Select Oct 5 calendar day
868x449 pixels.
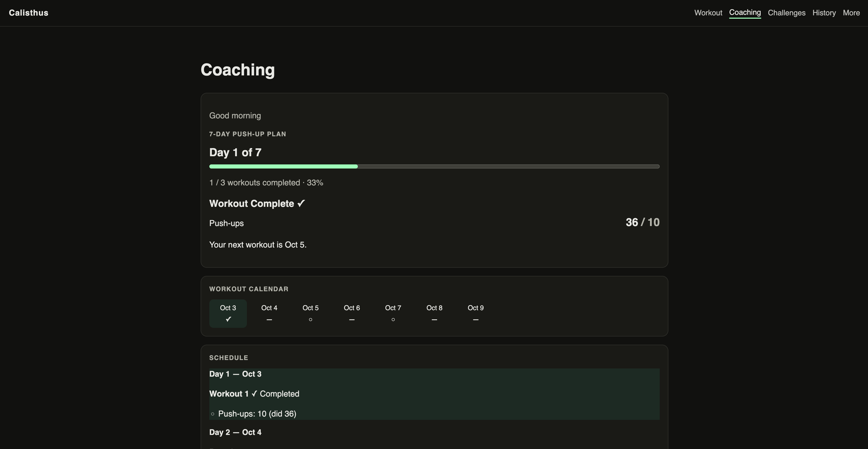[310, 313]
